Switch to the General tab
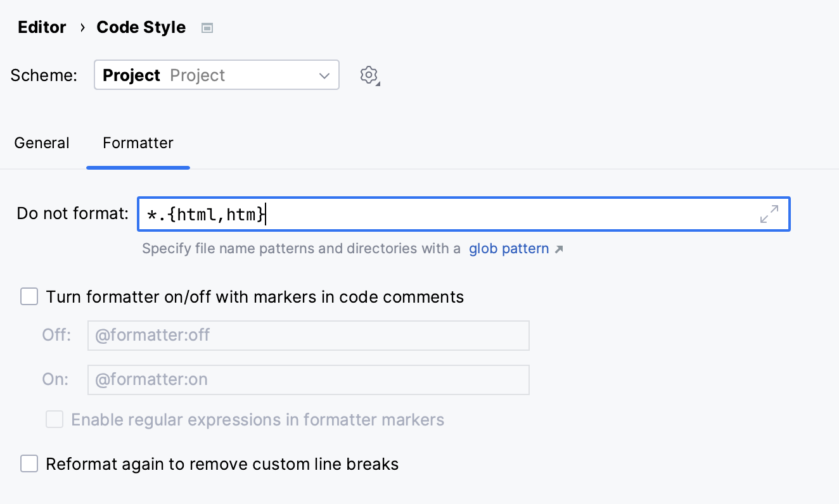The image size is (839, 504). tap(41, 143)
